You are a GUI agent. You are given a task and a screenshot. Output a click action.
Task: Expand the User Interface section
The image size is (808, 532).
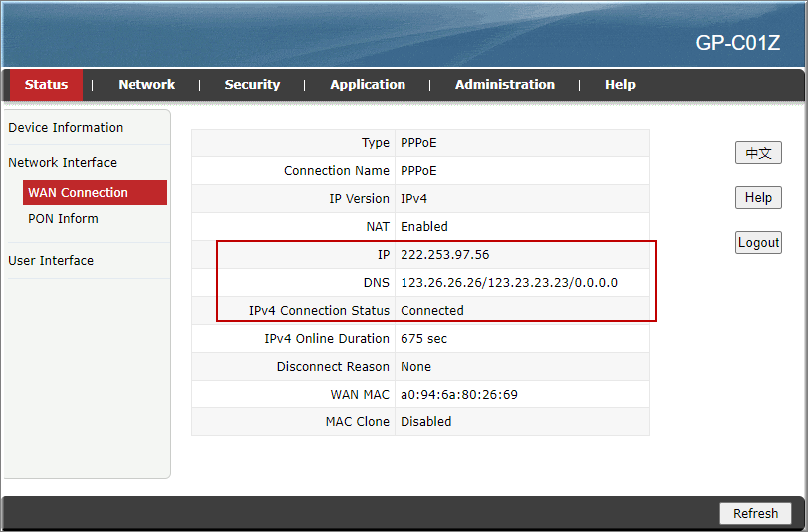tap(51, 261)
